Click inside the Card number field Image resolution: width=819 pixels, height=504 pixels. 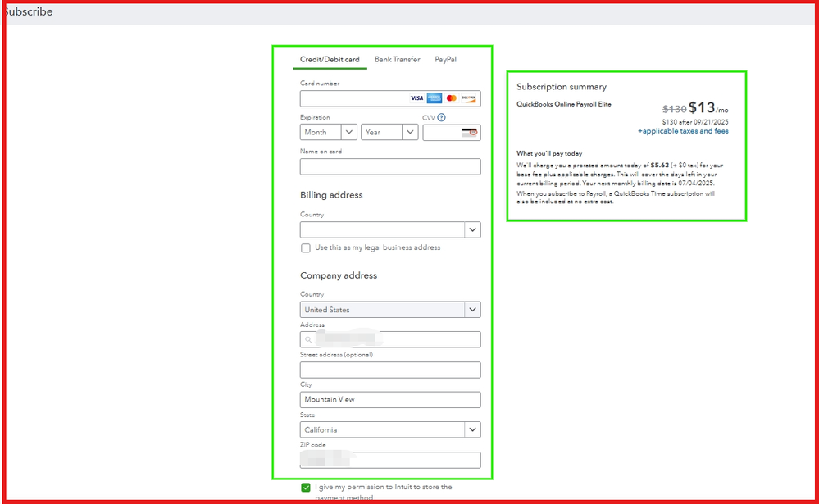[x=390, y=98]
